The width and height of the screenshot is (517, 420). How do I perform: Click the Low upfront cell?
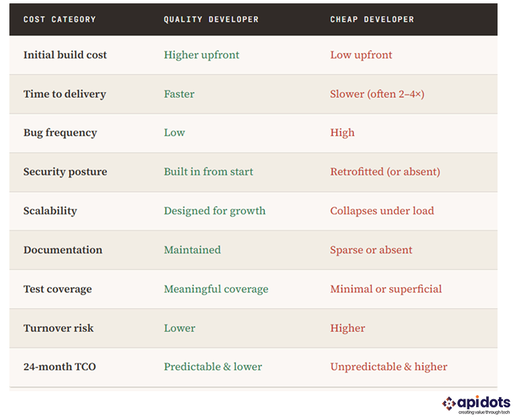point(361,55)
